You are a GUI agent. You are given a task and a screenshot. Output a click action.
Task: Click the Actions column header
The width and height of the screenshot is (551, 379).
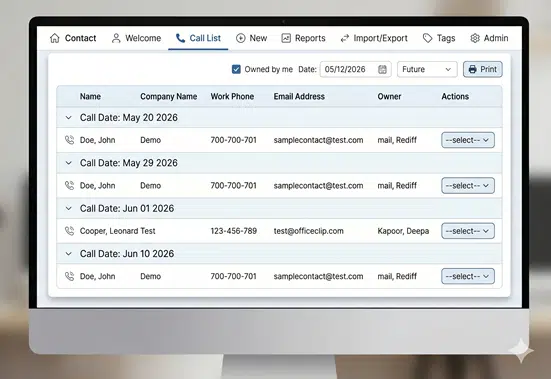[x=455, y=96]
